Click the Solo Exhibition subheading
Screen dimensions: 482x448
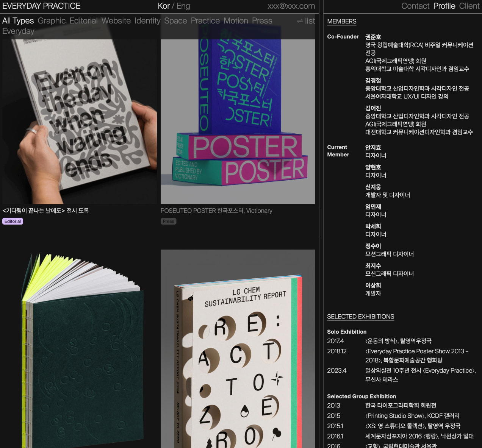[x=347, y=332]
